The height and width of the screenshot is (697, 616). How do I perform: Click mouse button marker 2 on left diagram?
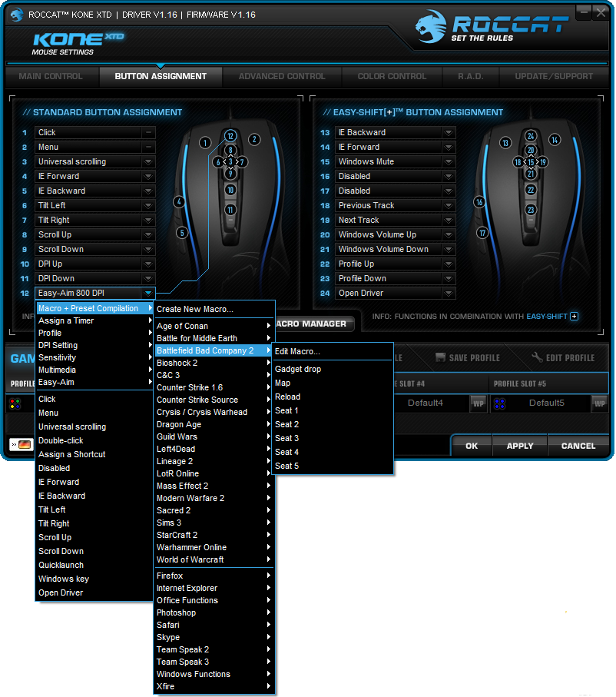[x=254, y=140]
